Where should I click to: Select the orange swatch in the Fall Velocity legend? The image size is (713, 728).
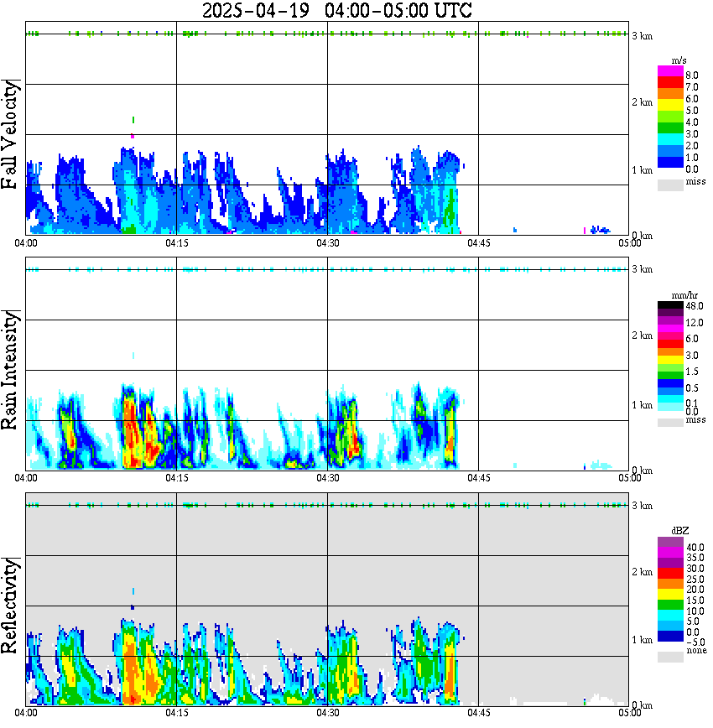[x=670, y=94]
